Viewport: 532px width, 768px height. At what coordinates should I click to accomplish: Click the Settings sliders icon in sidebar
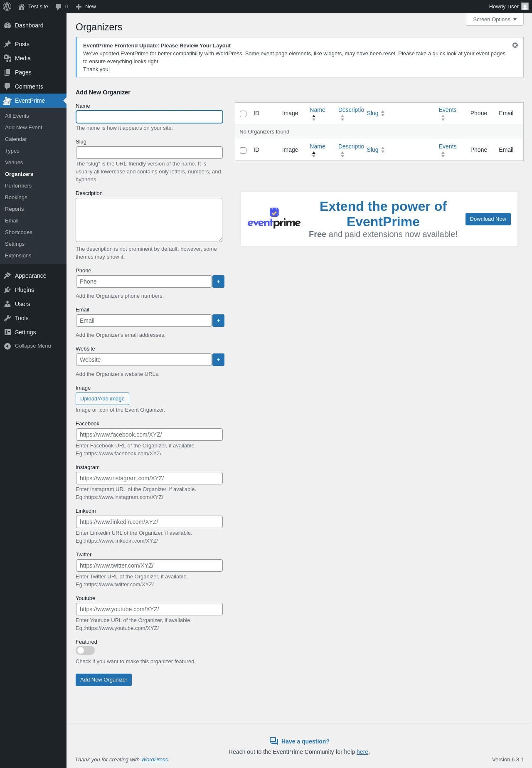coord(7,332)
